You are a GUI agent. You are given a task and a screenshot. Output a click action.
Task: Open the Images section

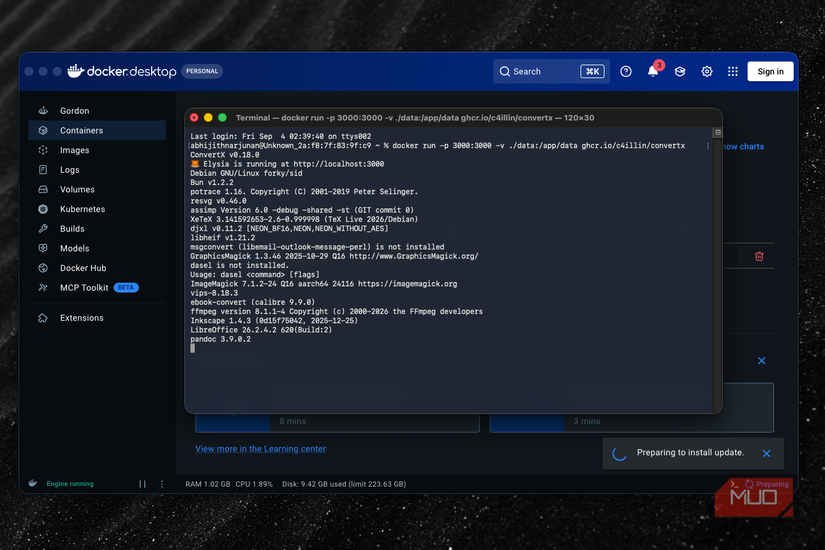tap(97, 150)
